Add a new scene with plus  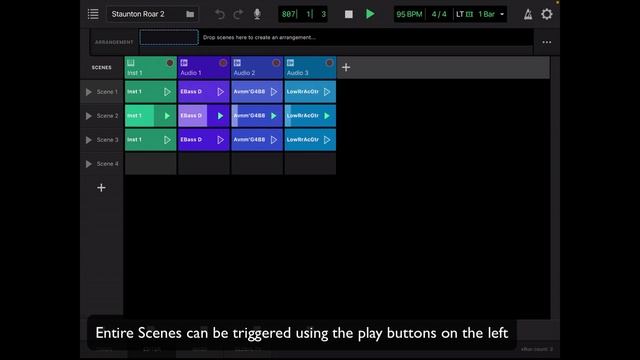coord(101,188)
